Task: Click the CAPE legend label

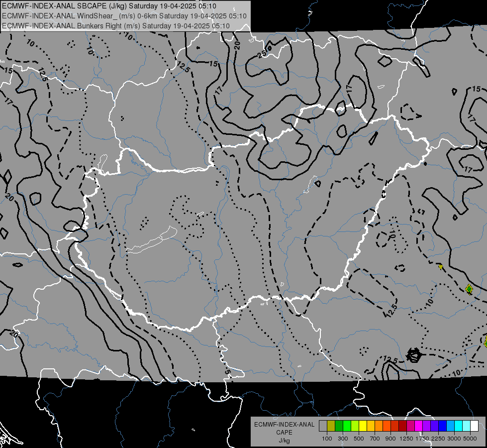Action: (x=284, y=432)
